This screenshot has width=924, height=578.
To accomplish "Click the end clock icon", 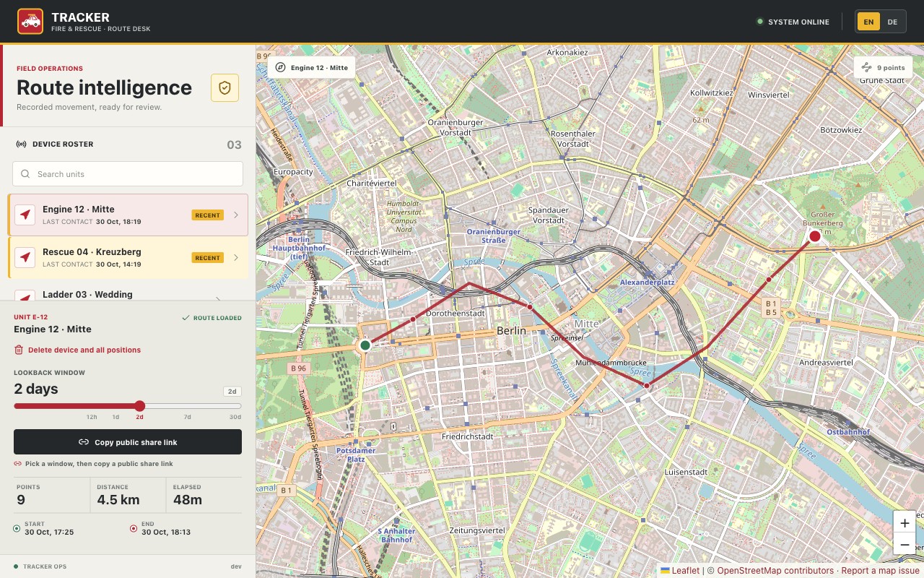I will coord(134,528).
